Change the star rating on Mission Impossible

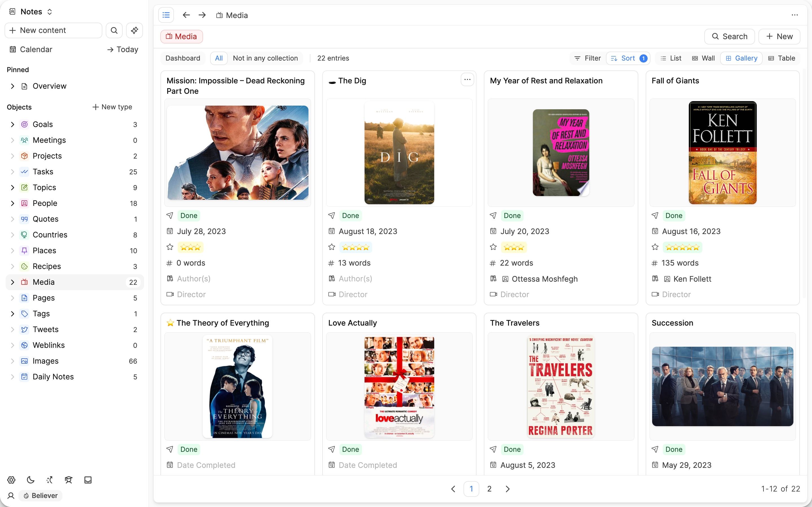pos(190,247)
